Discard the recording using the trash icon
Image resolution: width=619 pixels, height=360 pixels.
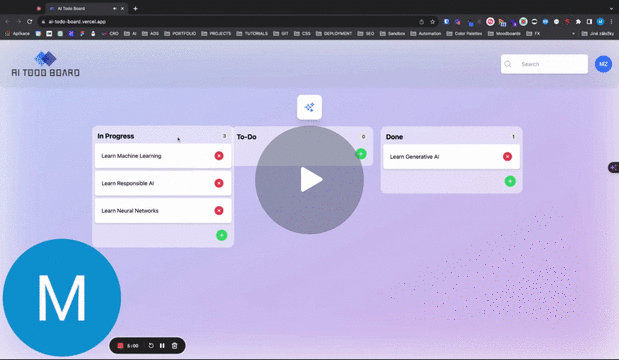tap(174, 346)
